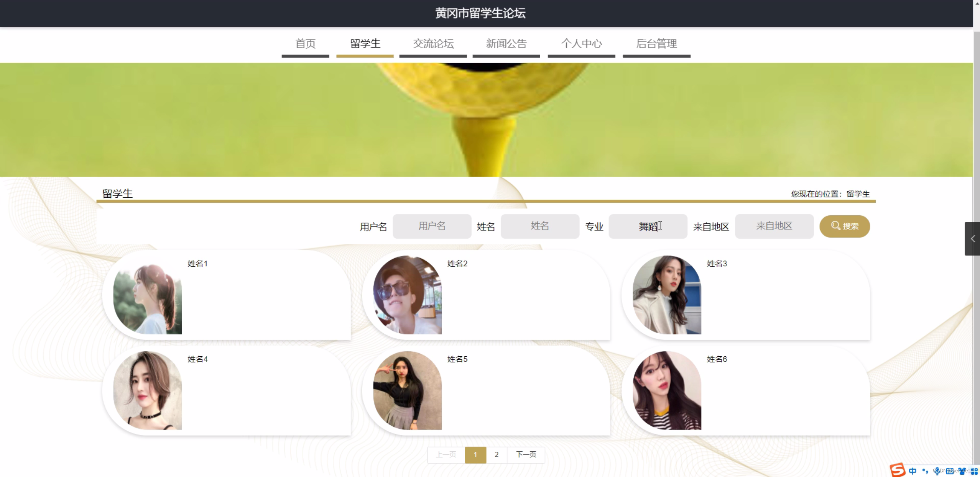Screen dimensions: 980x477
Task: Open the 交流论坛 navigation tab
Action: [x=433, y=44]
